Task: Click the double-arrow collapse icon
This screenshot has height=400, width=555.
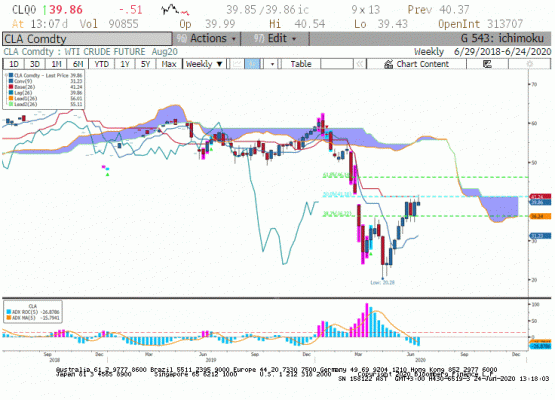Action: [360, 64]
